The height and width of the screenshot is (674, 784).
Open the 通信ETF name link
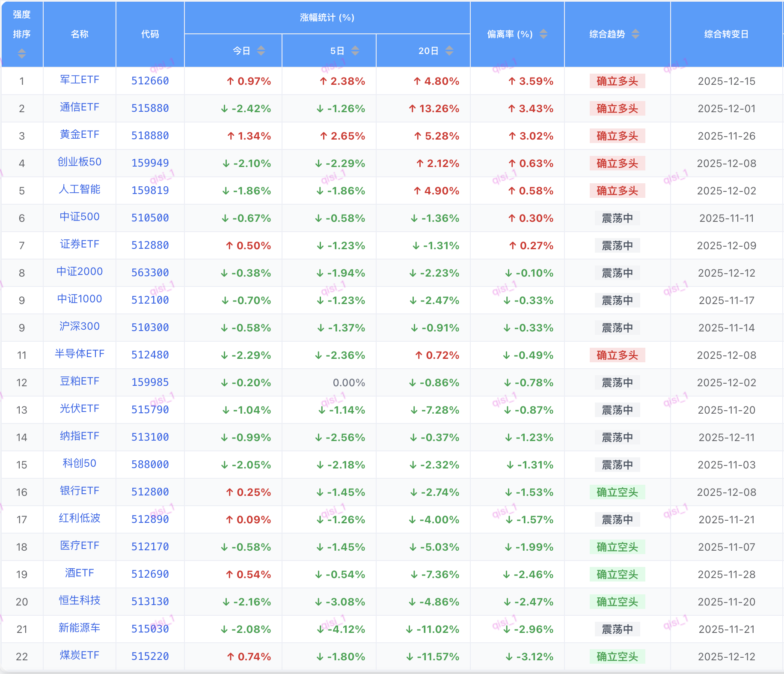point(80,107)
